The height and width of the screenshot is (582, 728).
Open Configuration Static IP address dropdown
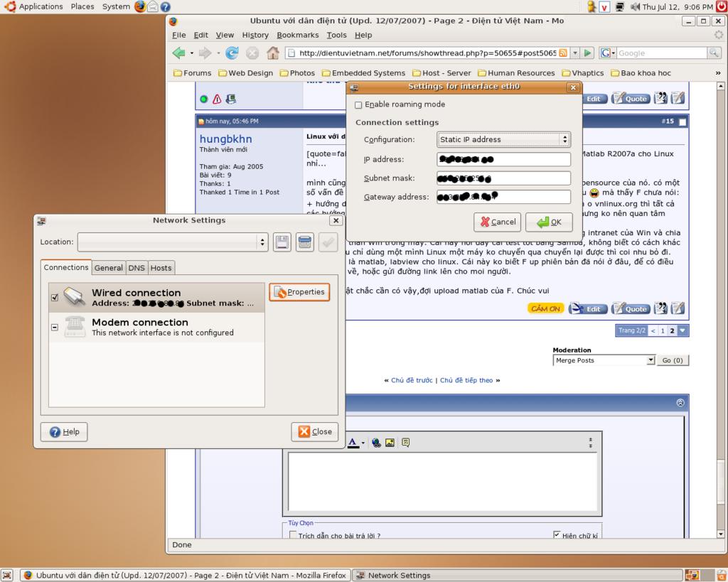click(503, 139)
